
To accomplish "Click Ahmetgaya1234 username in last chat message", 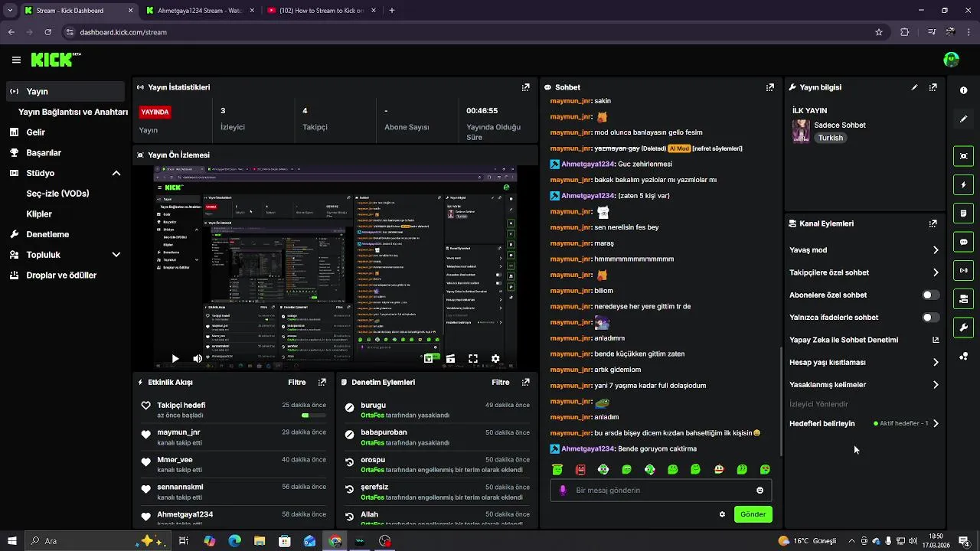I will tap(588, 448).
